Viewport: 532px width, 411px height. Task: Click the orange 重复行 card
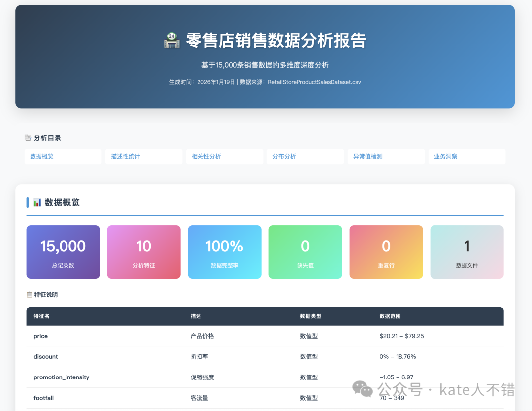coord(386,252)
